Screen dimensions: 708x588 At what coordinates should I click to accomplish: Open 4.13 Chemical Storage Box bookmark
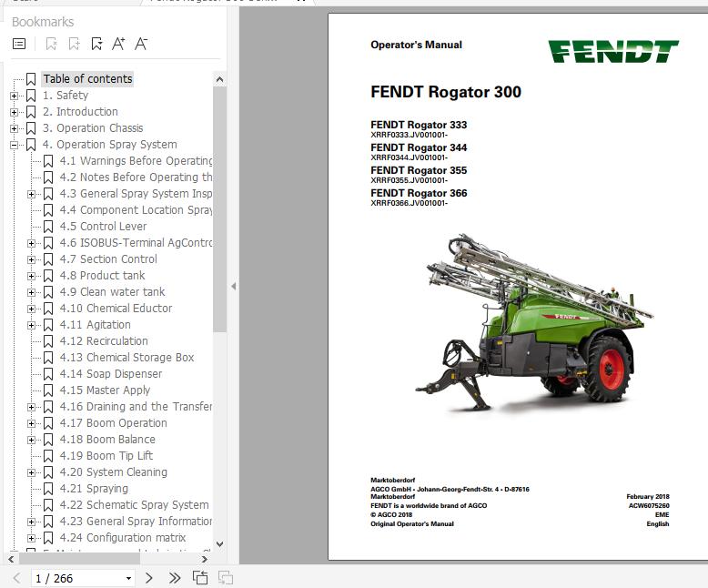pos(126,357)
